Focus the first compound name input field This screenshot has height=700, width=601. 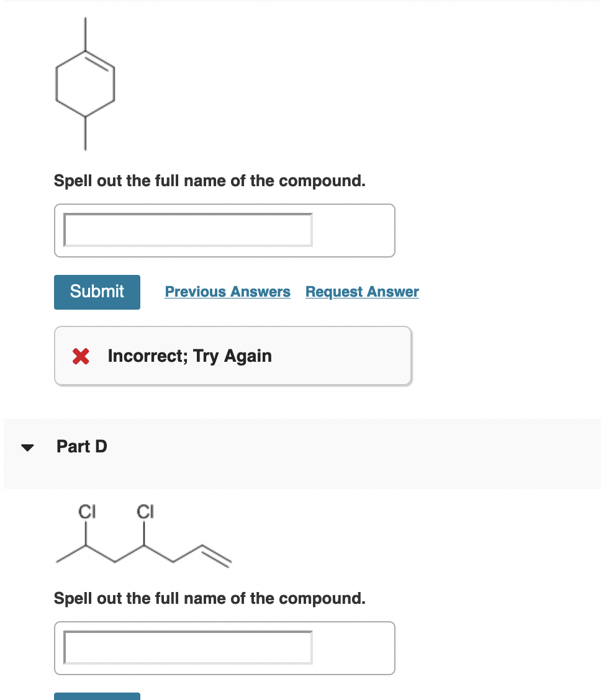[x=188, y=230]
